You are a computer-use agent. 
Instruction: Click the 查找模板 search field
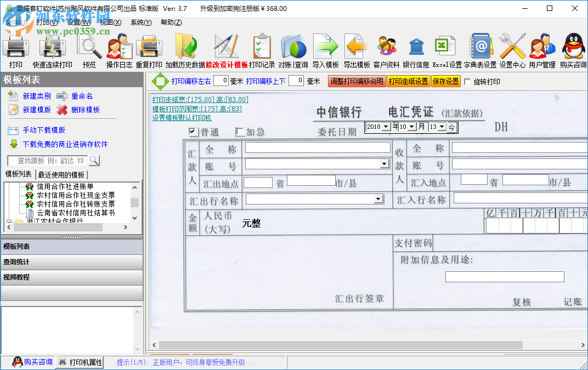[x=48, y=161]
